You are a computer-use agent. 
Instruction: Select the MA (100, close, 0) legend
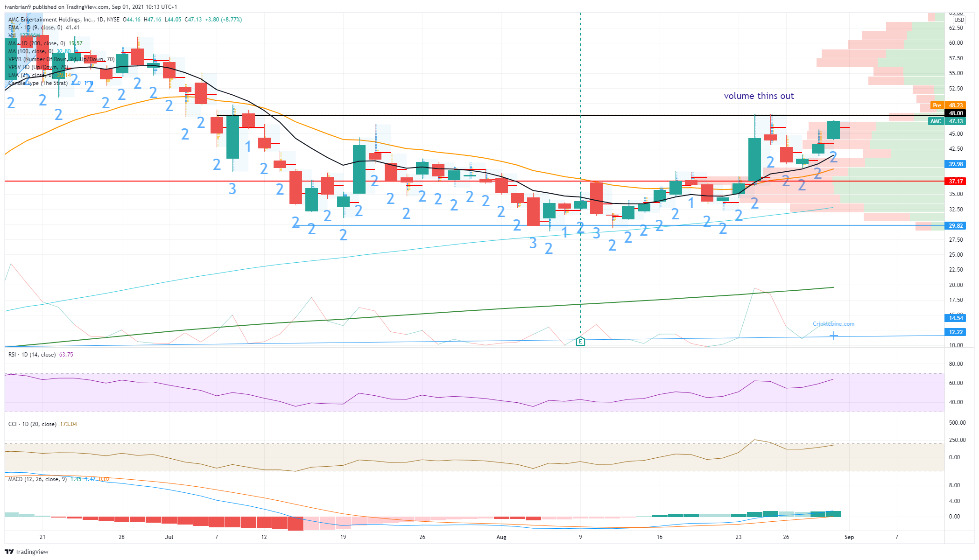pyautogui.click(x=31, y=51)
